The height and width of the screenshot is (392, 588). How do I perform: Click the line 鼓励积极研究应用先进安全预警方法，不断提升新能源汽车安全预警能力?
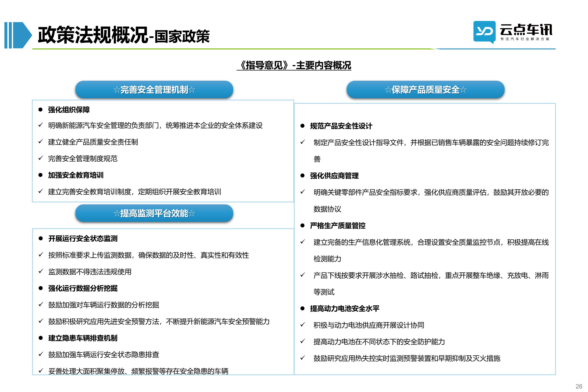pyautogui.click(x=159, y=321)
